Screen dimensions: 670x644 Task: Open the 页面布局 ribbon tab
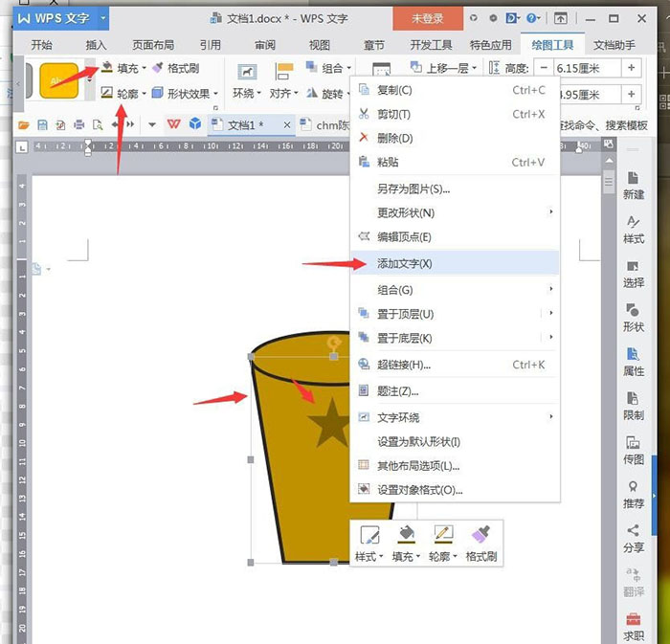(x=153, y=45)
